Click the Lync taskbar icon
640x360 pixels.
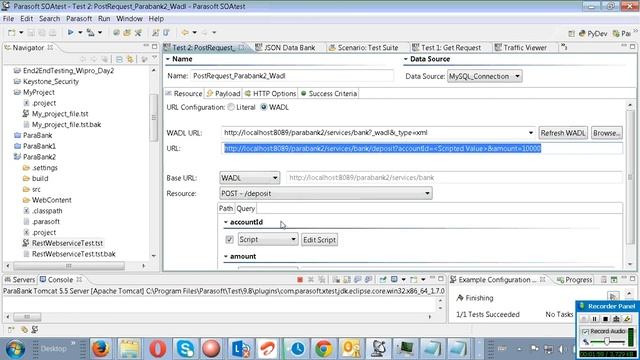(x=241, y=349)
